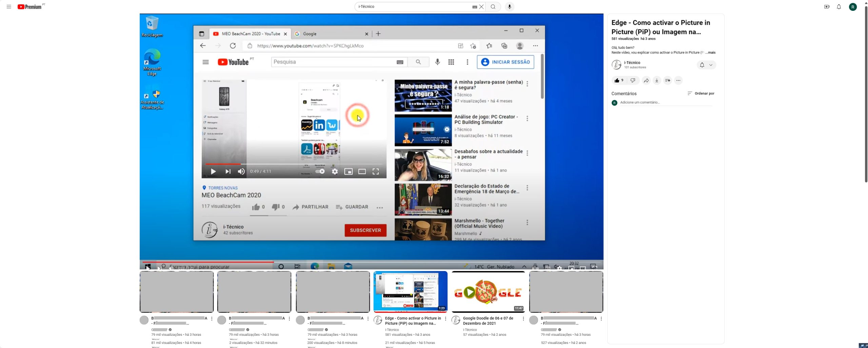This screenshot has width=868, height=348.
Task: Open more actions three-dot button under channel
Action: pyautogui.click(x=678, y=80)
